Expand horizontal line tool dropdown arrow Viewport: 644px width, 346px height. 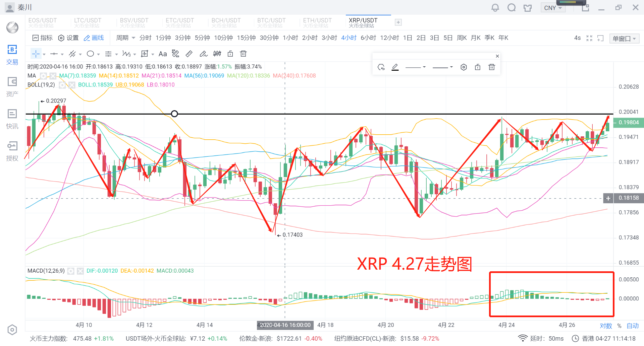tap(62, 54)
